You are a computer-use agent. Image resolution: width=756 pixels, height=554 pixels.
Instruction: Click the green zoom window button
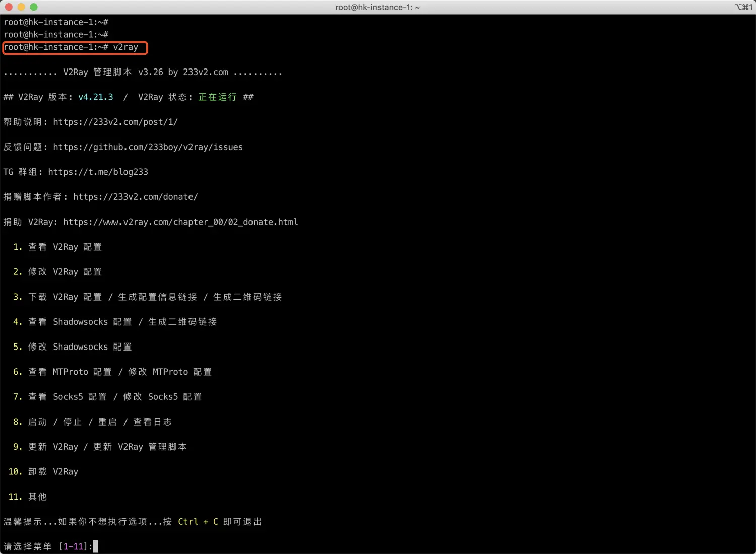pos(34,7)
